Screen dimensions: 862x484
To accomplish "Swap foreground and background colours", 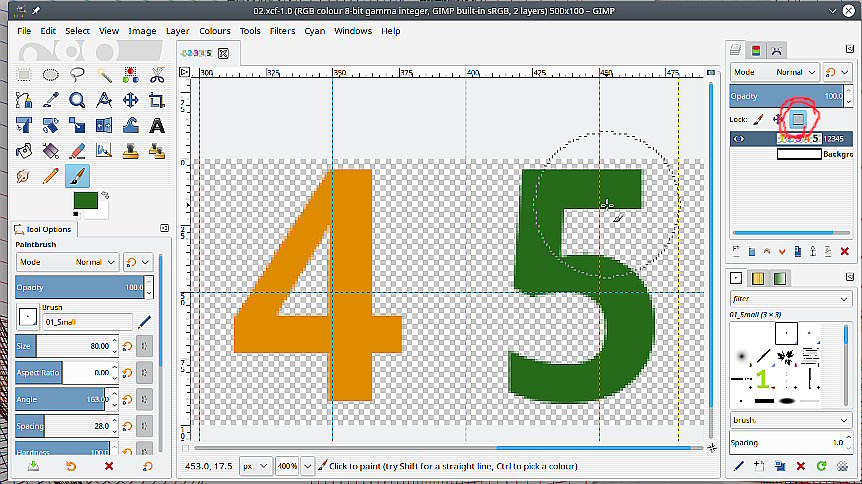I will click(x=105, y=195).
